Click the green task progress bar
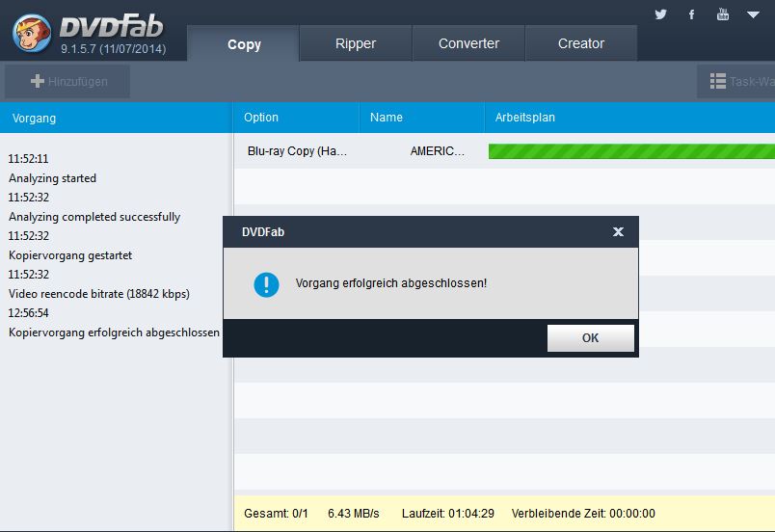Viewport: 775px width, 532px height. (x=631, y=151)
